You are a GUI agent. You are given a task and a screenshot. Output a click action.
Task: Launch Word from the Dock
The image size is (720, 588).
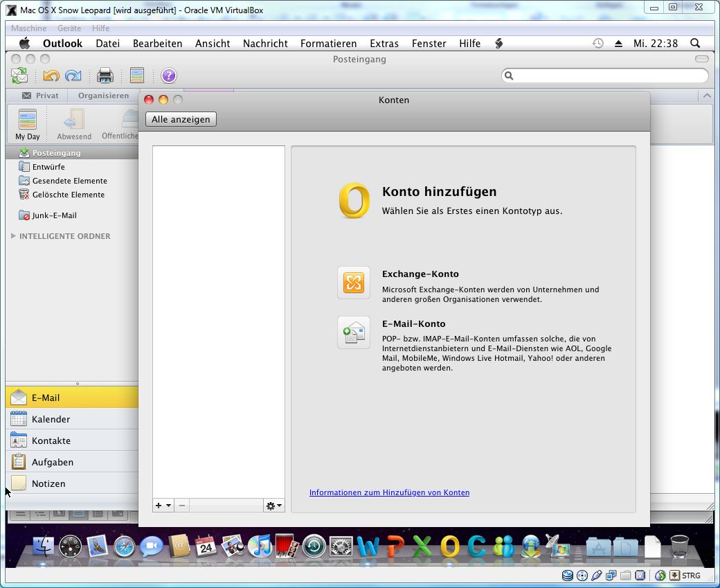(x=368, y=546)
